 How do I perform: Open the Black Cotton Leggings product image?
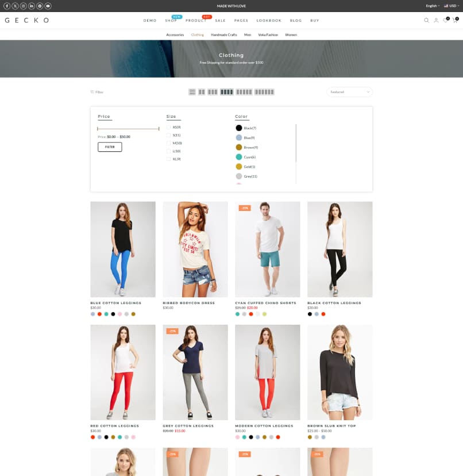tap(340, 249)
